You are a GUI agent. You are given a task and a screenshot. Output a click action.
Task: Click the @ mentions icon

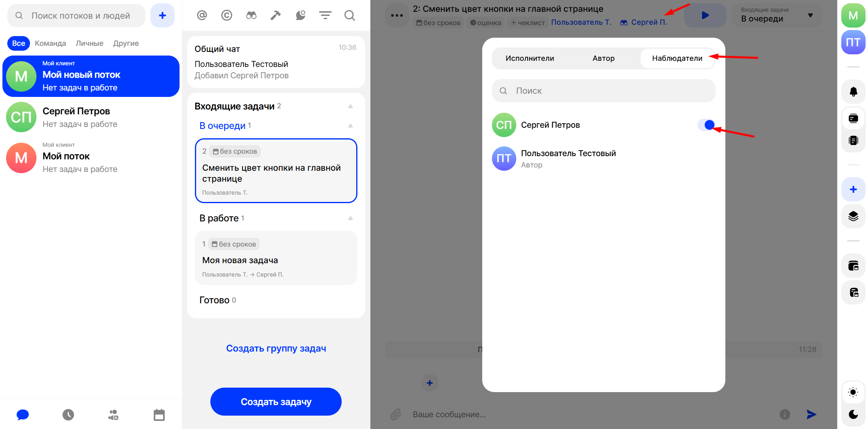tap(202, 15)
